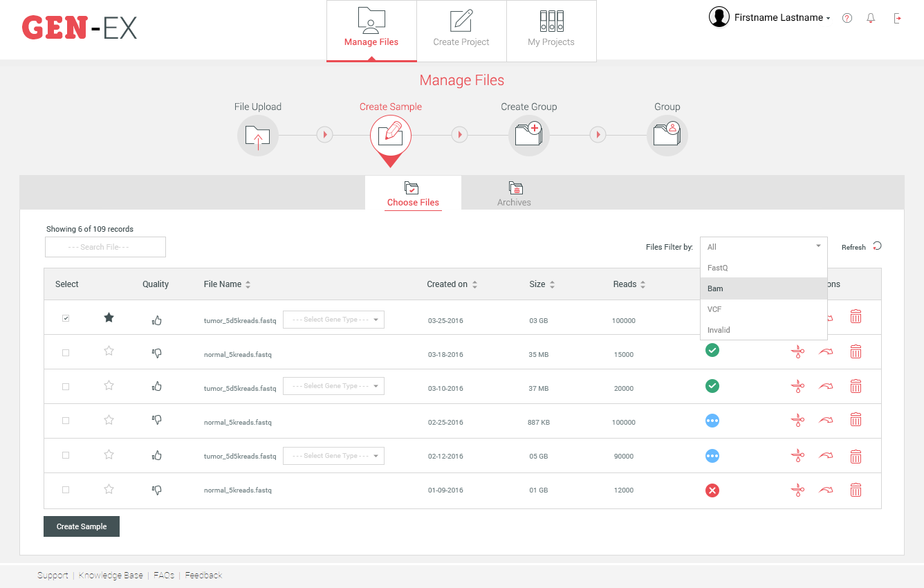
Task: Click into the Search File field
Action: [x=105, y=247]
